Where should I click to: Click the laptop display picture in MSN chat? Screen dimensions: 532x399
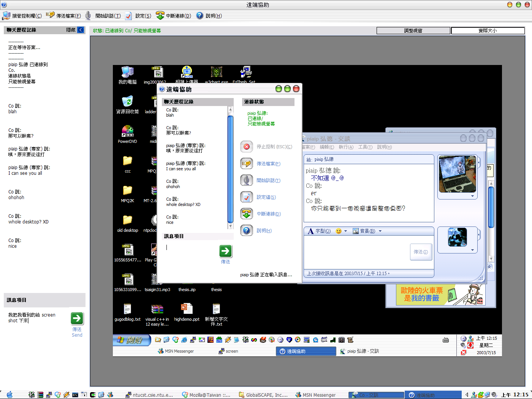click(457, 174)
